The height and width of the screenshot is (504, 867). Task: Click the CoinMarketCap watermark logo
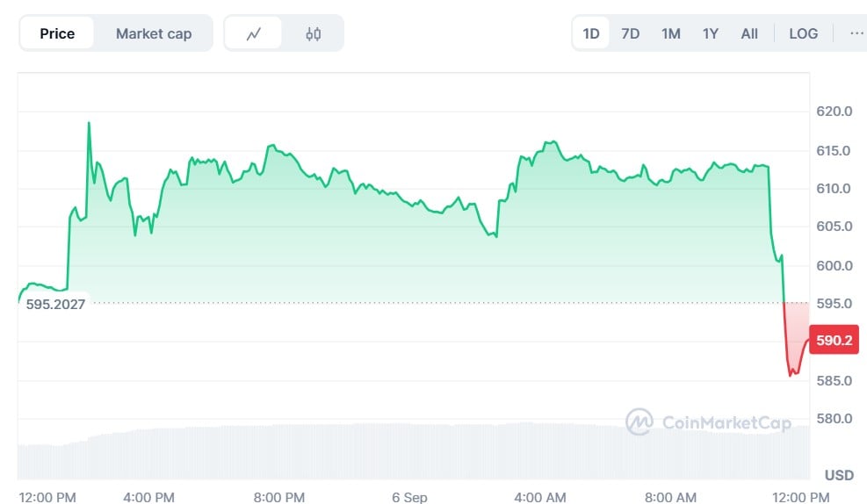click(x=708, y=422)
